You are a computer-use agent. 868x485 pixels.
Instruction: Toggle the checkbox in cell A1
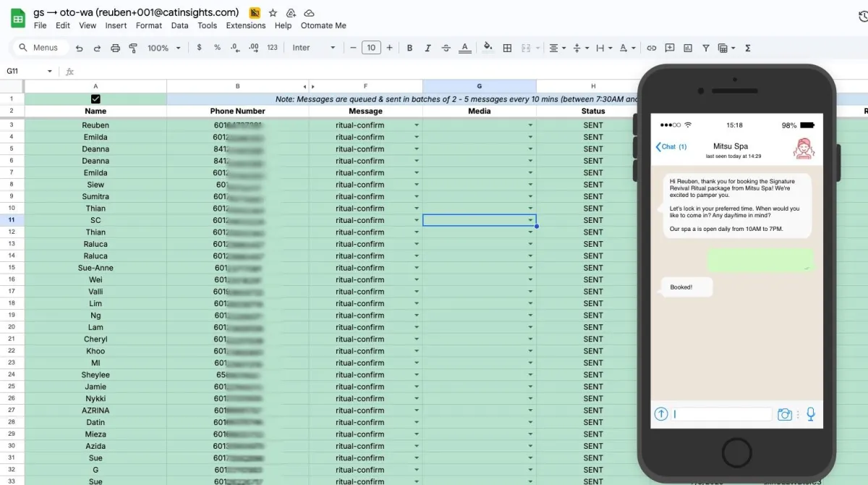(x=95, y=99)
